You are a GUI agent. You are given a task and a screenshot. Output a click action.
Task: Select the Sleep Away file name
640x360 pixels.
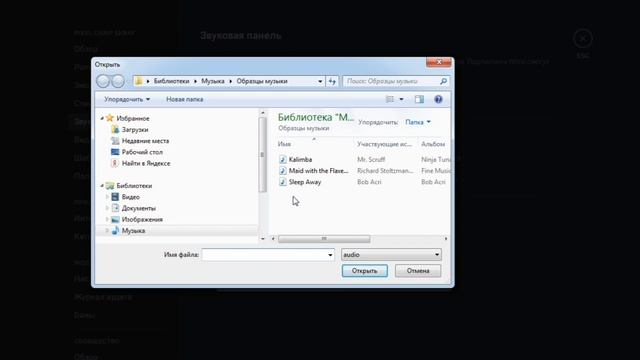305,182
